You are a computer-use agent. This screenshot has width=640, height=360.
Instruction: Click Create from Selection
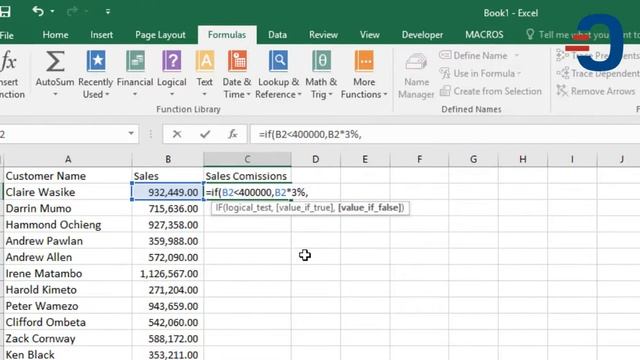(491, 91)
